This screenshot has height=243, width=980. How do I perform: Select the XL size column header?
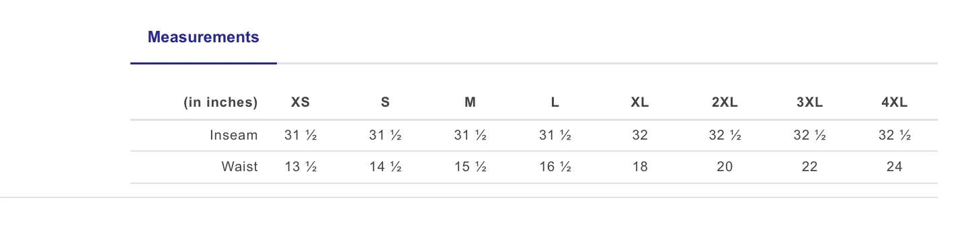click(640, 103)
